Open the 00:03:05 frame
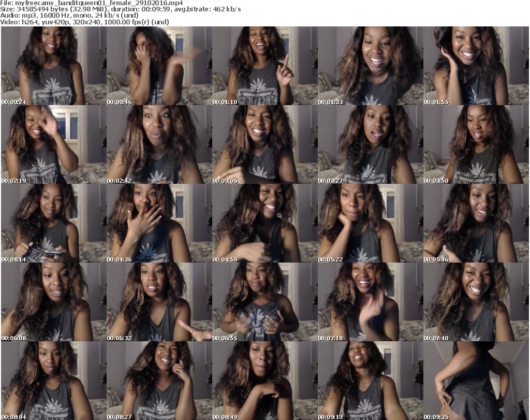This screenshot has width=530, height=420. (x=264, y=144)
